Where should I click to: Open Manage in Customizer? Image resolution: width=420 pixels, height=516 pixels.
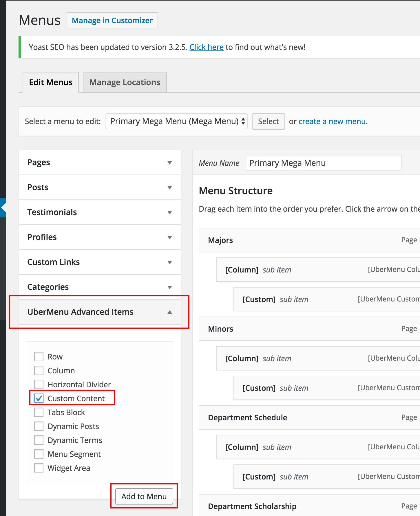pyautogui.click(x=112, y=21)
